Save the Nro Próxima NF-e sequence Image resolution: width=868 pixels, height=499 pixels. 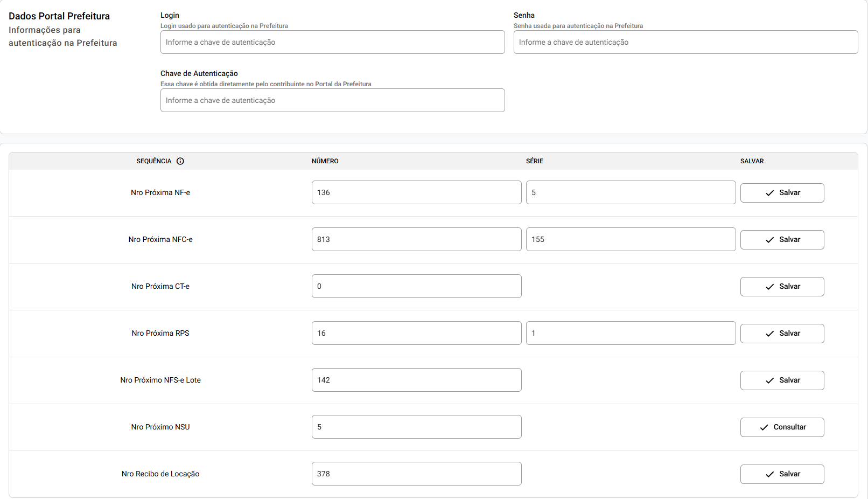(782, 193)
